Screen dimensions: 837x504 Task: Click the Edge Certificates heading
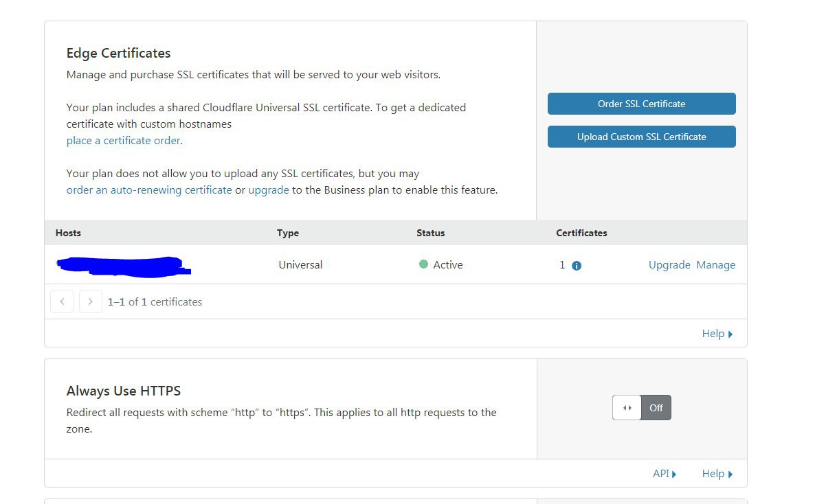click(x=119, y=54)
